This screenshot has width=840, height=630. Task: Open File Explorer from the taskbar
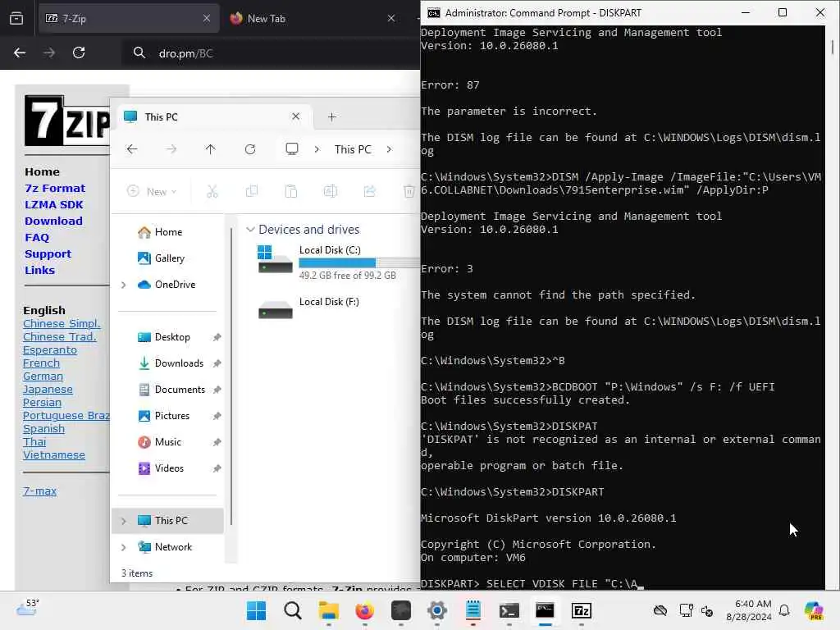tap(328, 610)
